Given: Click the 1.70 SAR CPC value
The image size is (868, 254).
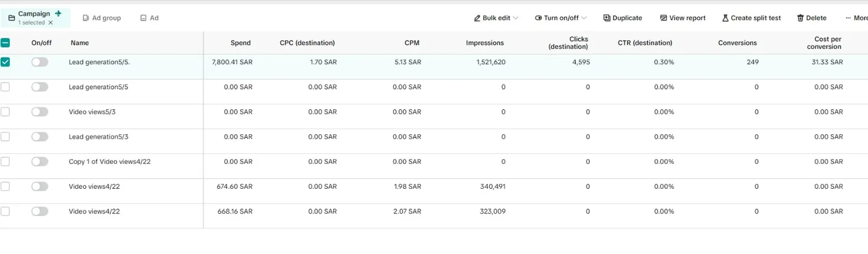Looking at the screenshot, I should [323, 62].
